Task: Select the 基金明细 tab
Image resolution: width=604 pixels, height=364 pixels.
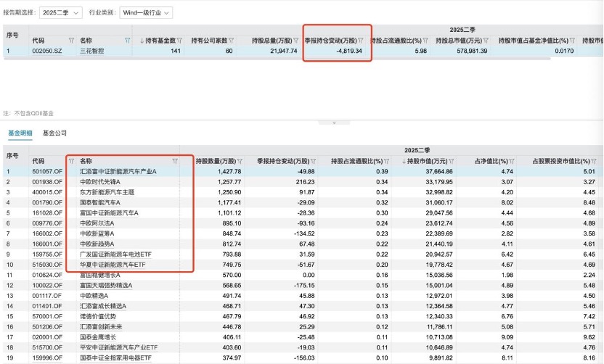Action: 20,133
